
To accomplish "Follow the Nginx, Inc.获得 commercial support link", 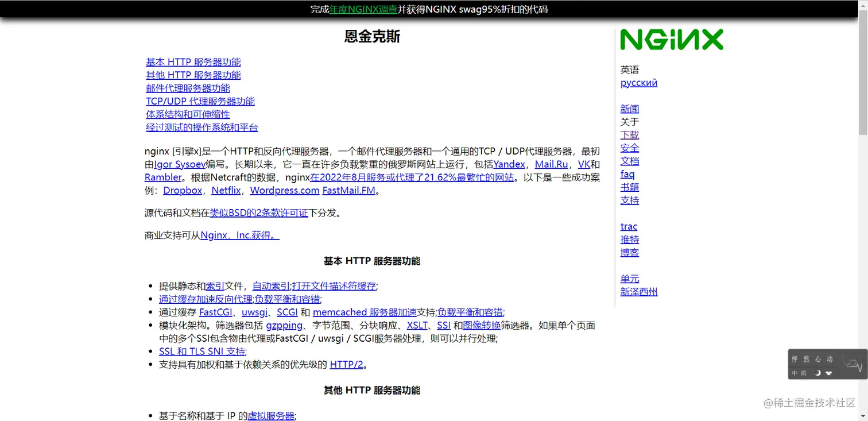I will (x=240, y=235).
